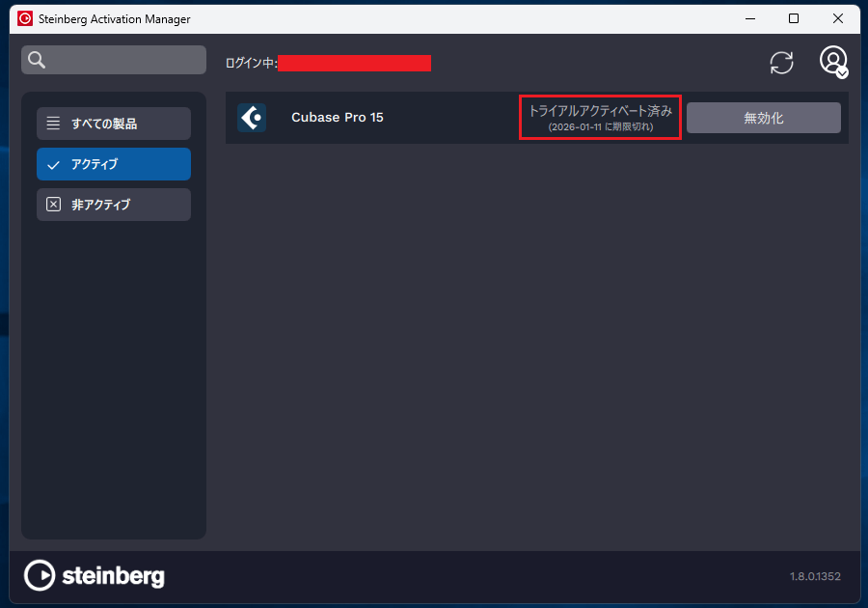868x608 pixels.
Task: Click the Cubase Pro 15 product name
Action: click(x=338, y=118)
